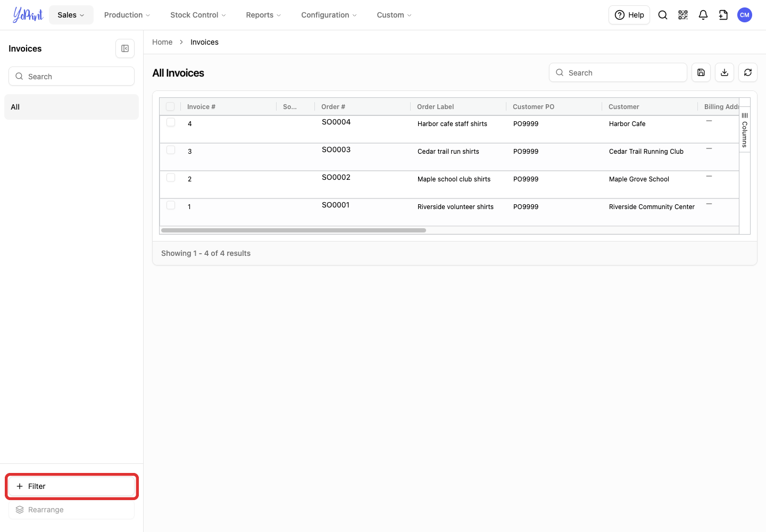Expand the Stock Control dropdown menu
Viewport: 766px width, 532px height.
(198, 15)
